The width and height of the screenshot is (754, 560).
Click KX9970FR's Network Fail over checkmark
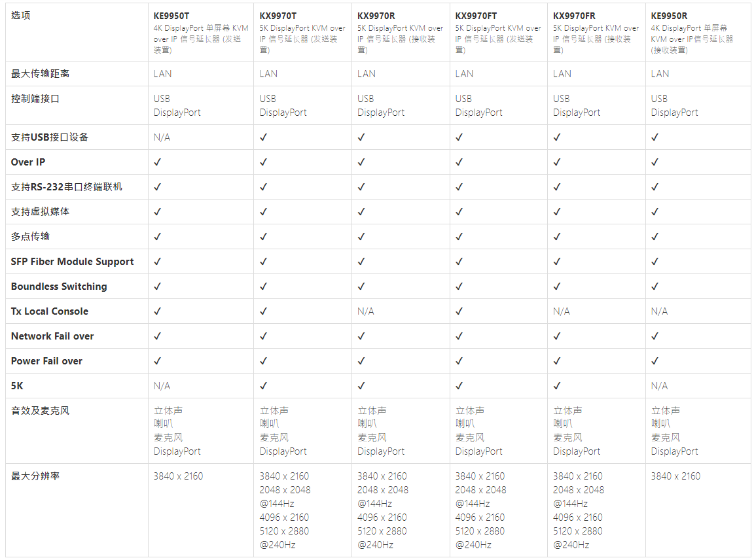[557, 336]
